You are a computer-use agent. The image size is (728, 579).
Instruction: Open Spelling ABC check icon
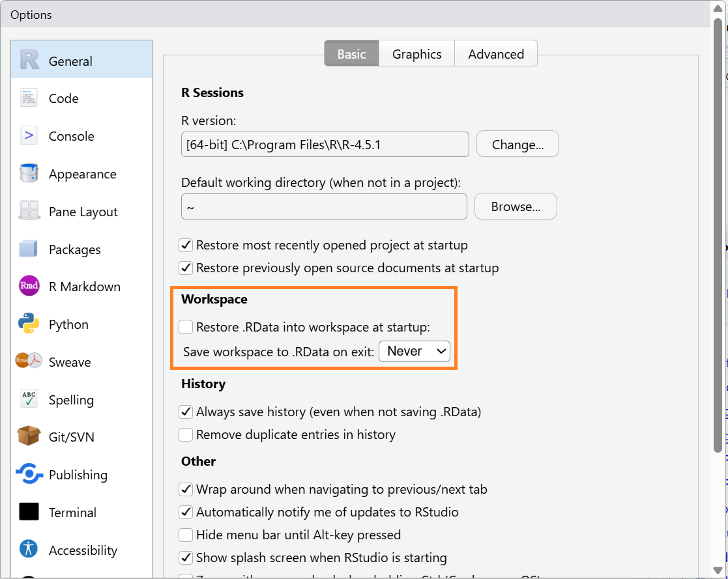29,399
